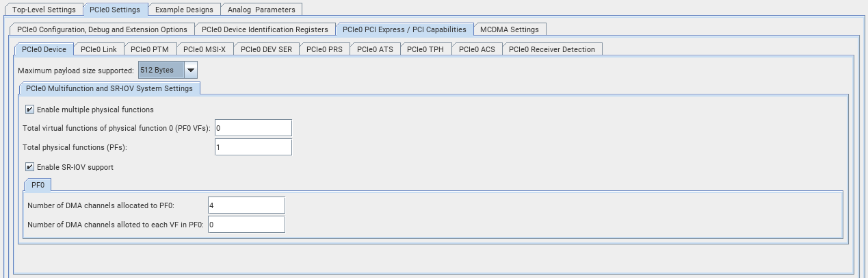The image size is (868, 278).
Task: Toggle Enable SR-IOV support checkbox
Action: pos(30,167)
